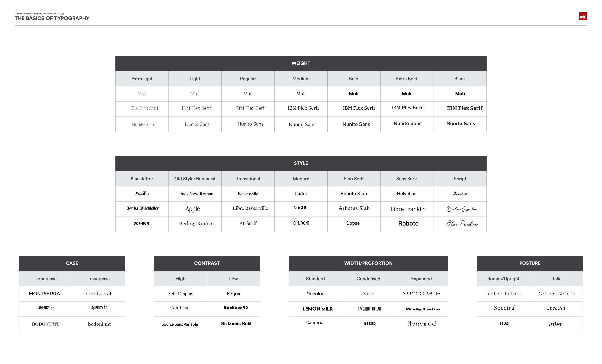602x364 pixels.
Task: Select the 'Extra light' column heading
Action: coord(142,79)
